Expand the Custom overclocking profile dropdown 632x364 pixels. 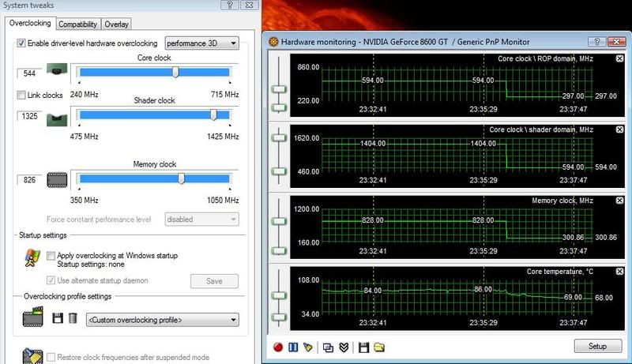[x=163, y=320]
